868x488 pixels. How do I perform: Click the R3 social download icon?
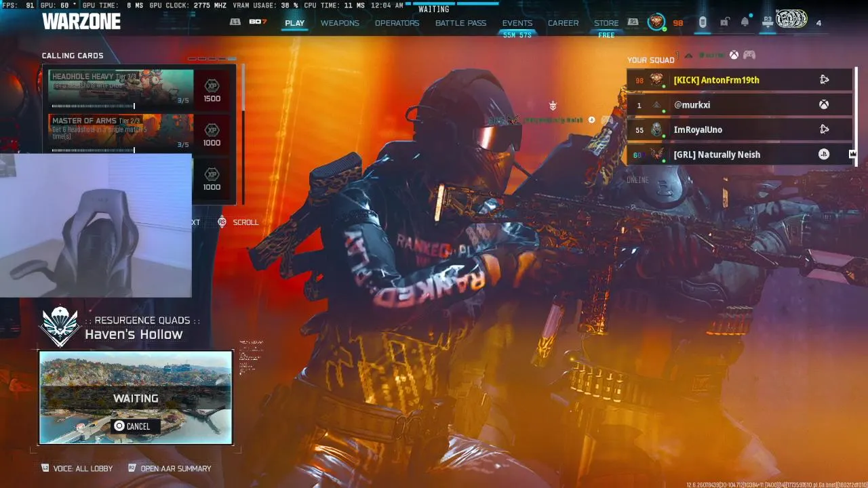(767, 22)
